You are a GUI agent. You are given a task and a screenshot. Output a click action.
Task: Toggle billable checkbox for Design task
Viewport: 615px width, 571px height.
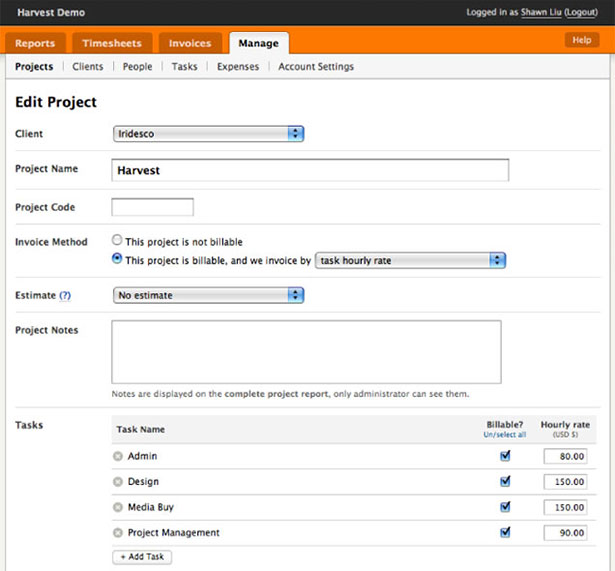pos(505,481)
